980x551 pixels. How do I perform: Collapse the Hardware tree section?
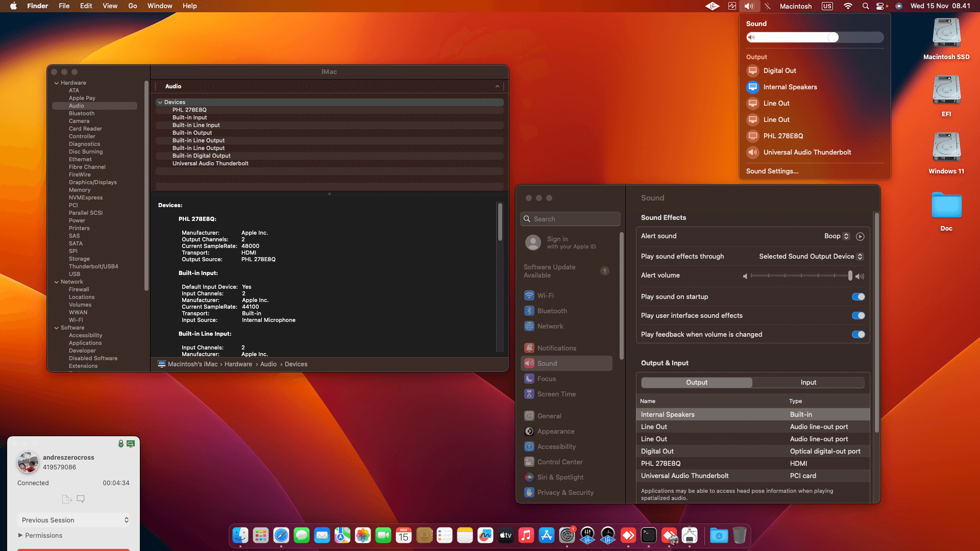coord(57,83)
